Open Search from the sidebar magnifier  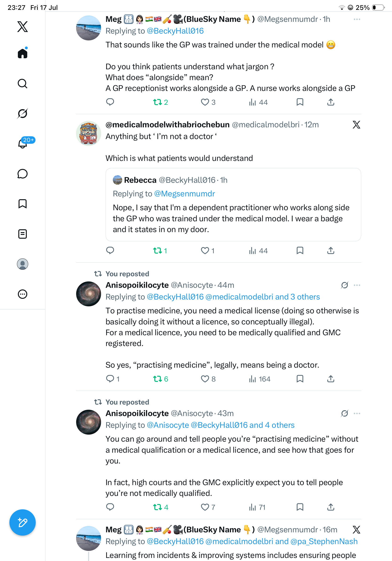[x=23, y=84]
